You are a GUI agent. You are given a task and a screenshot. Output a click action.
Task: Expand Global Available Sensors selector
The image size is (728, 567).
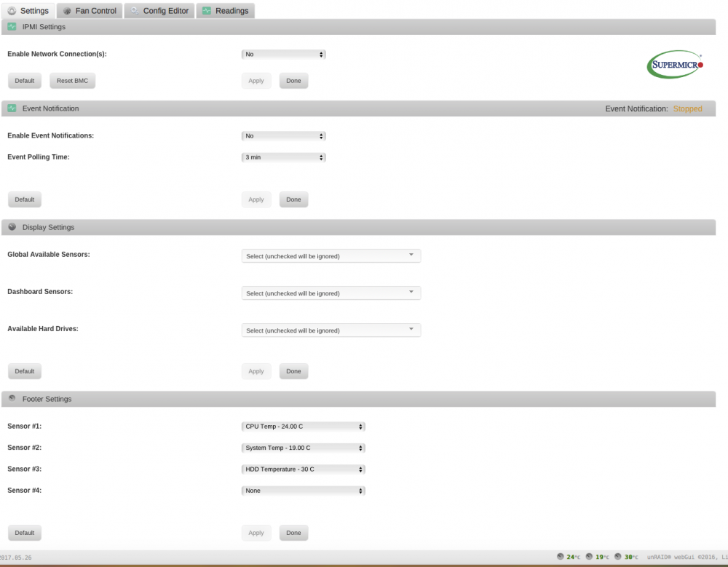[331, 256]
